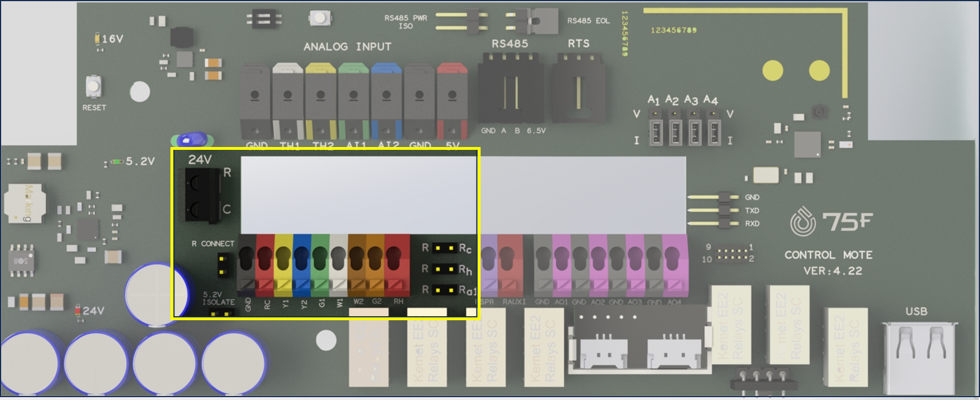Screen dimensions: 980x400
Task: Toggle the R to Ra1 jumper
Action: point(444,290)
